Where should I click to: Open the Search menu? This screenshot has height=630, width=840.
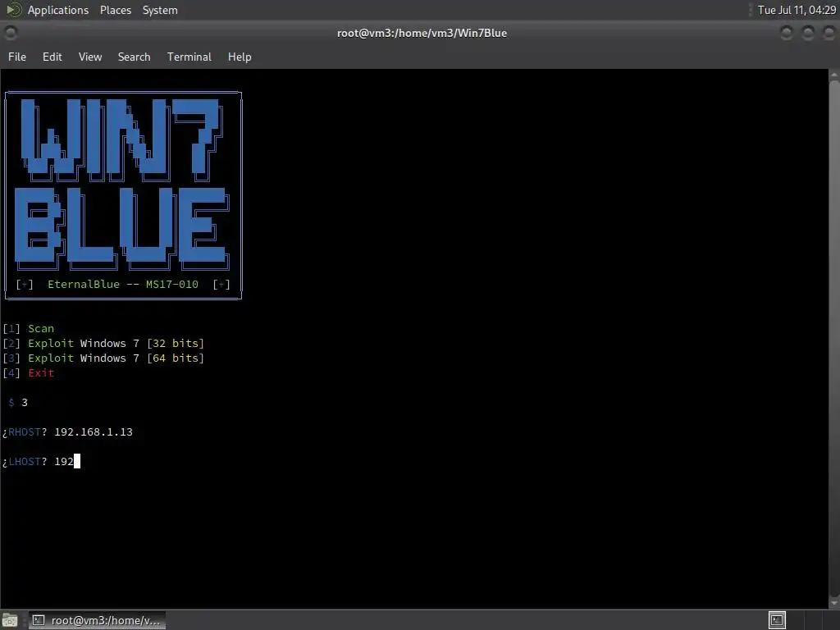pyautogui.click(x=134, y=57)
